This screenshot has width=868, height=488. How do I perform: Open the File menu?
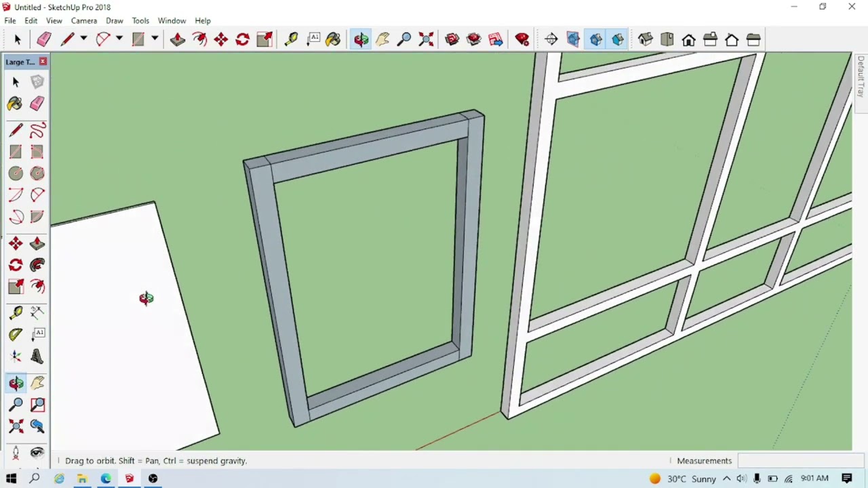(x=10, y=21)
